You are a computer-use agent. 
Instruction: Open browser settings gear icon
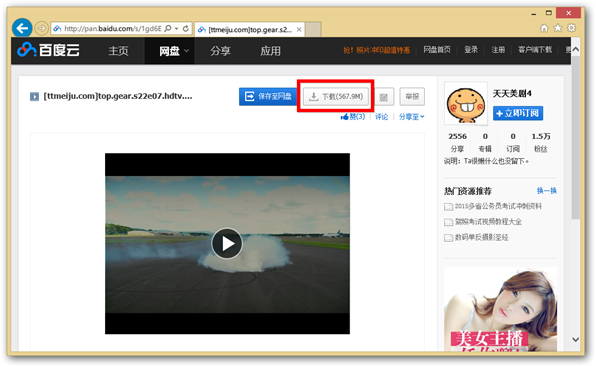[x=571, y=28]
